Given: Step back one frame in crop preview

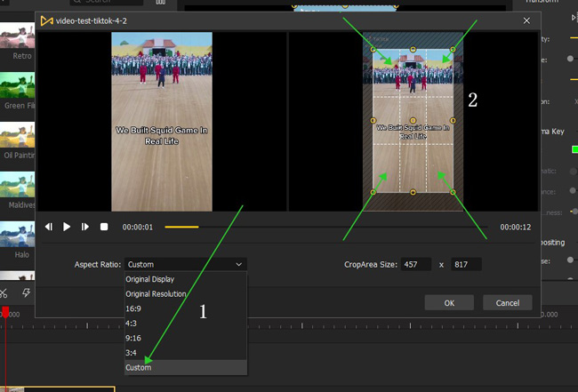Looking at the screenshot, I should click(49, 227).
